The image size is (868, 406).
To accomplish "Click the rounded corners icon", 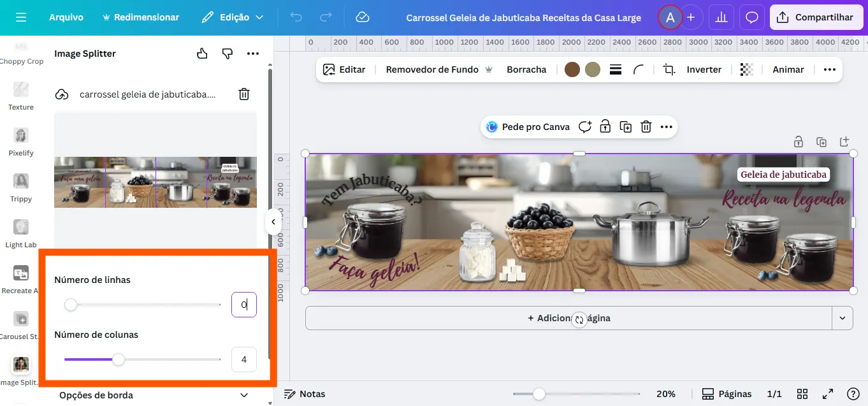I will [639, 69].
